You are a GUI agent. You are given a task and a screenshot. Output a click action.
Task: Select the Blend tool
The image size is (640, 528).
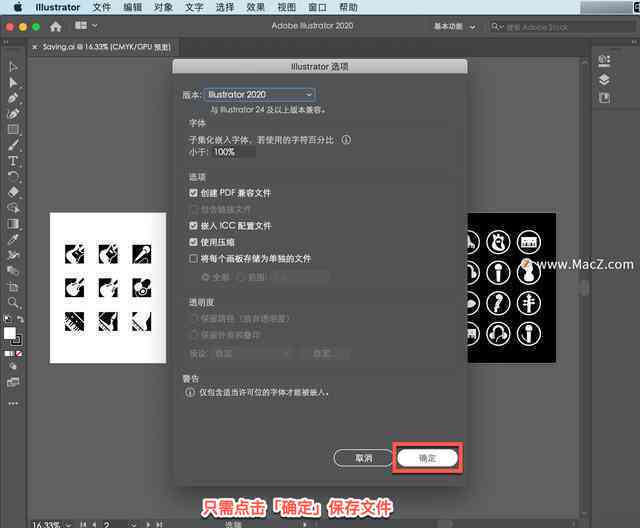point(13,271)
